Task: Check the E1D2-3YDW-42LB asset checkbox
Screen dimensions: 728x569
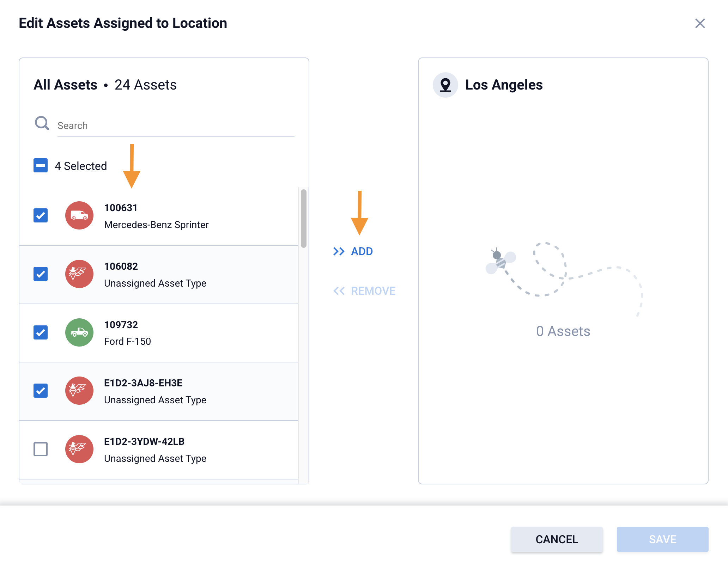Action: 41,449
